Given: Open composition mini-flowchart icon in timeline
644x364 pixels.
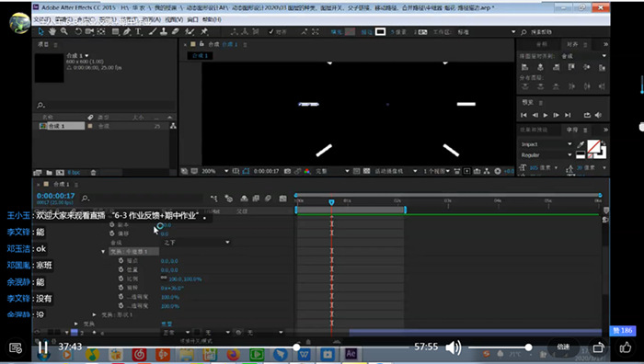Looking at the screenshot, I should [x=214, y=199].
